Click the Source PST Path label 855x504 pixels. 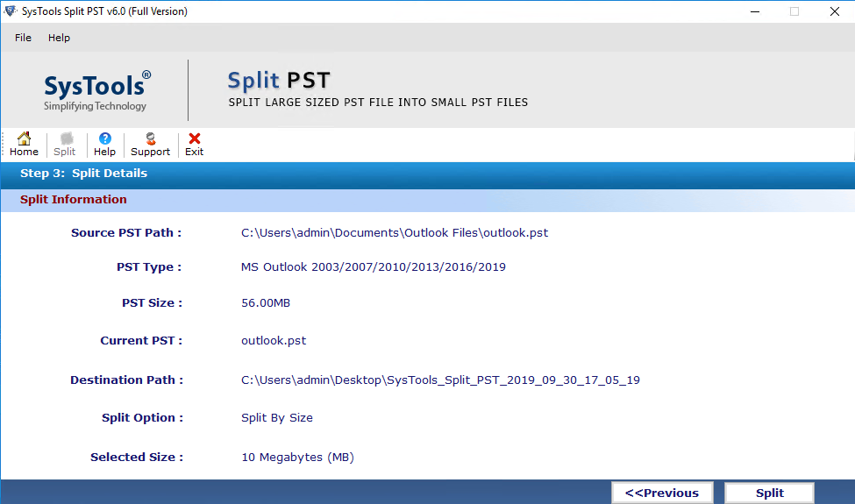coord(126,232)
